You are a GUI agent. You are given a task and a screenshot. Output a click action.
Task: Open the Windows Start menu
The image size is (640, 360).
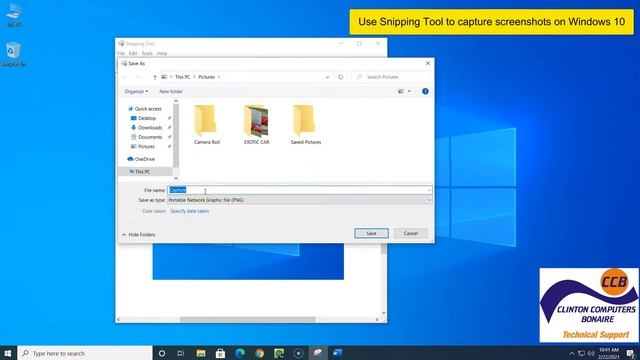coord(8,353)
